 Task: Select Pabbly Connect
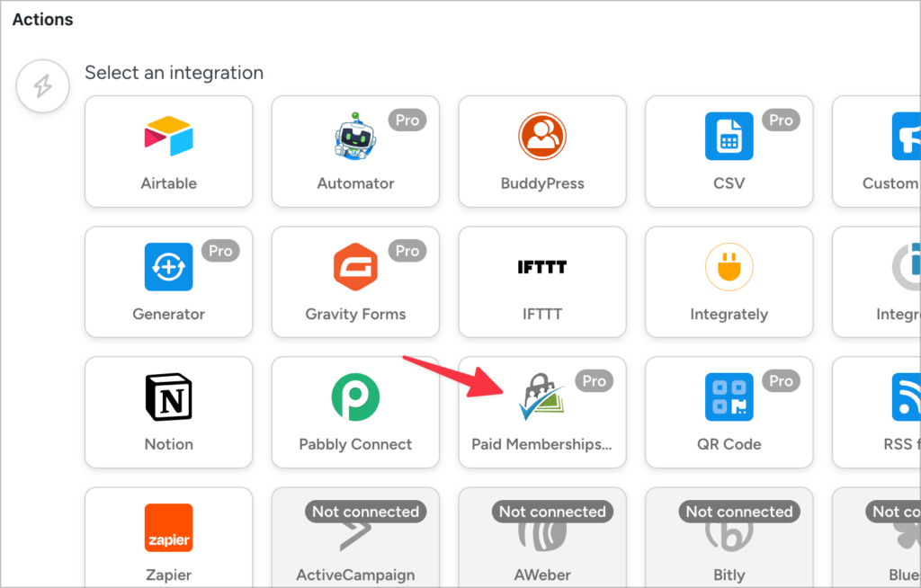pos(355,412)
